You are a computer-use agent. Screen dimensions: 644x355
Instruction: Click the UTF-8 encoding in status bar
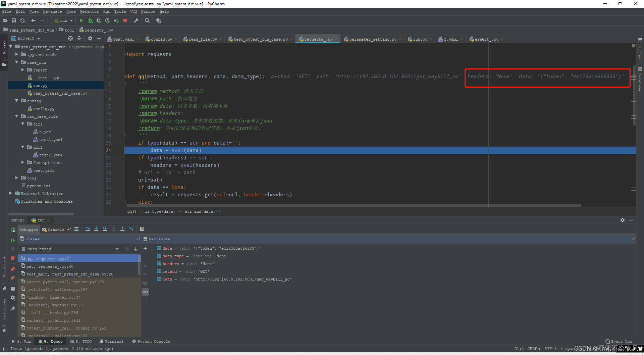tap(550, 349)
